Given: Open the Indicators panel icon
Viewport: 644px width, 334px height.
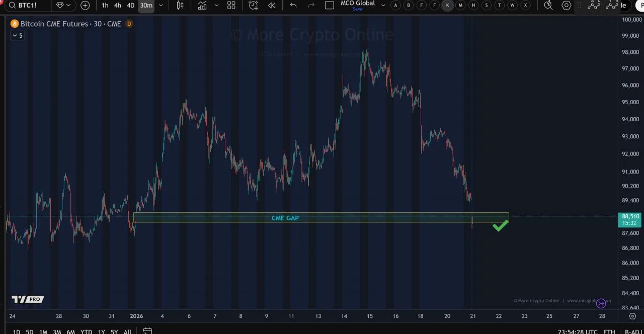Looking at the screenshot, I should pyautogui.click(x=202, y=6).
